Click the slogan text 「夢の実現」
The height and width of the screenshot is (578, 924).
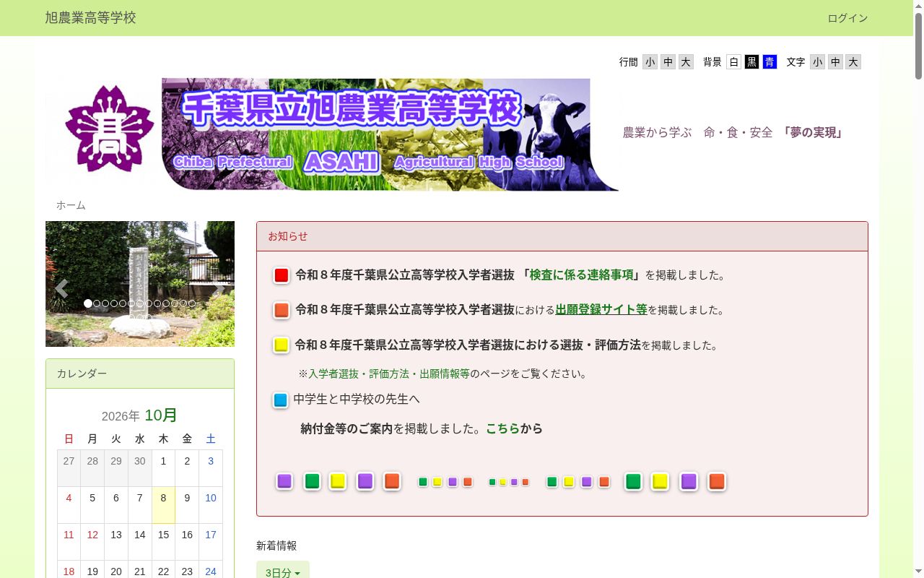(x=811, y=133)
